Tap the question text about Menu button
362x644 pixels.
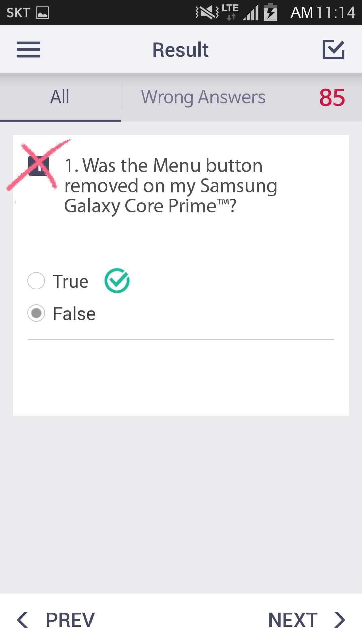[170, 185]
